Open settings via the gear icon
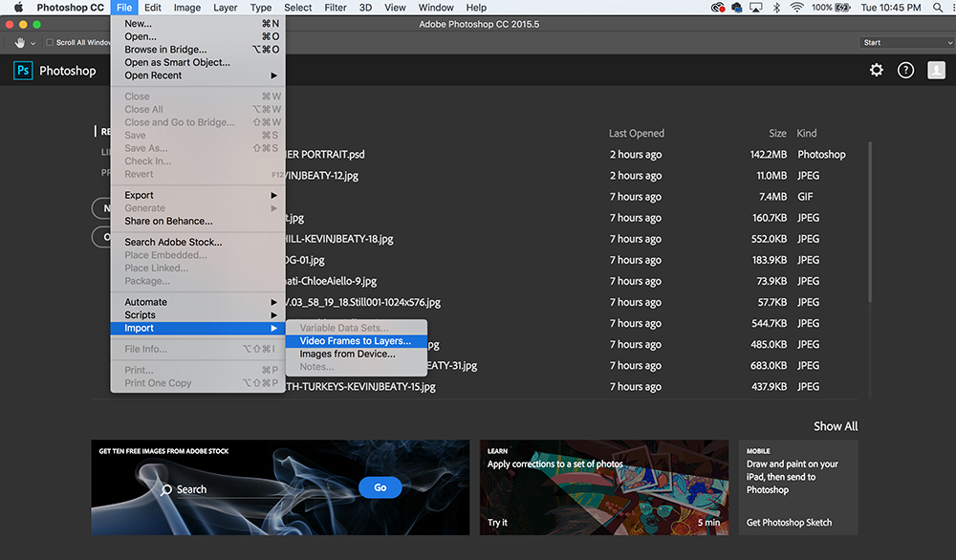This screenshot has width=956, height=560. point(876,70)
